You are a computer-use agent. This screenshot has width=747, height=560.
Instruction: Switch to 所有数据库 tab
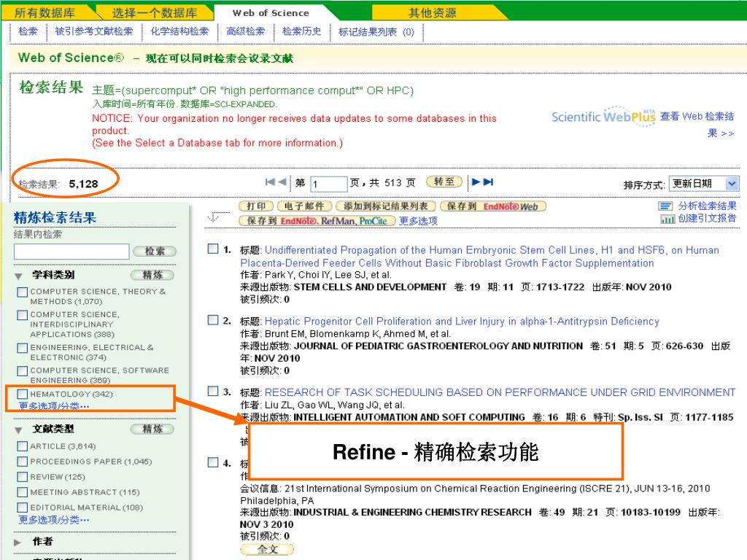click(44, 13)
